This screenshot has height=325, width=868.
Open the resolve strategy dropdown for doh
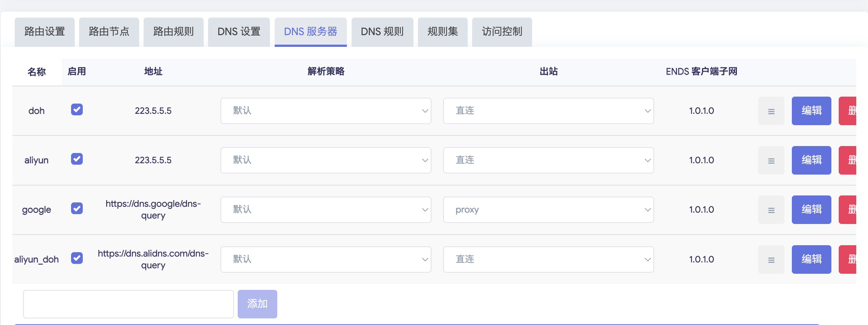326,111
